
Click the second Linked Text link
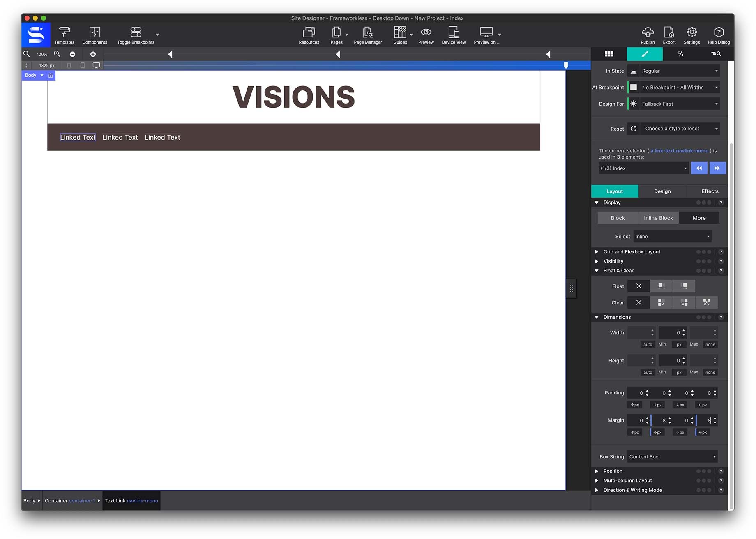click(x=120, y=137)
